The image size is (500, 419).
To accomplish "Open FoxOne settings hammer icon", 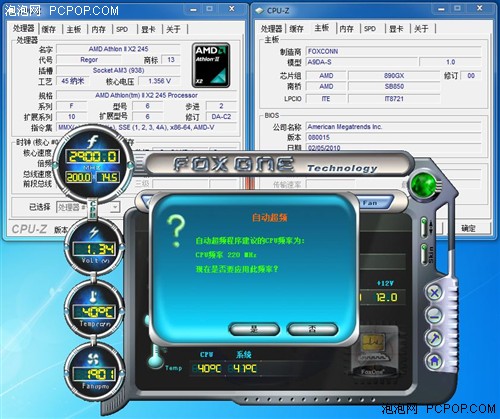I will click(x=434, y=338).
